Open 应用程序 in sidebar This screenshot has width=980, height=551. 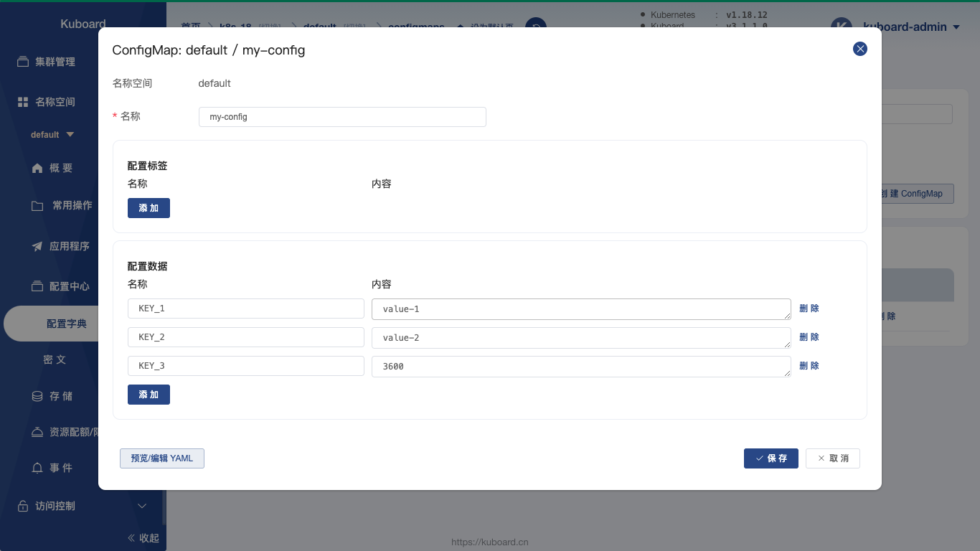coord(70,246)
